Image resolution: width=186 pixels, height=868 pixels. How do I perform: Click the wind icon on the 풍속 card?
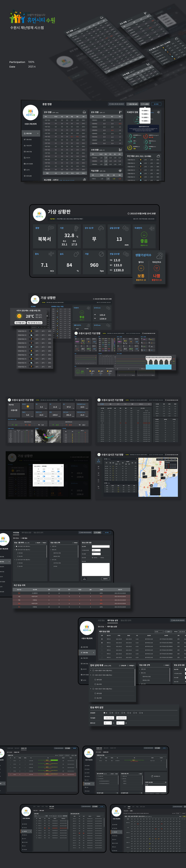point(51,254)
